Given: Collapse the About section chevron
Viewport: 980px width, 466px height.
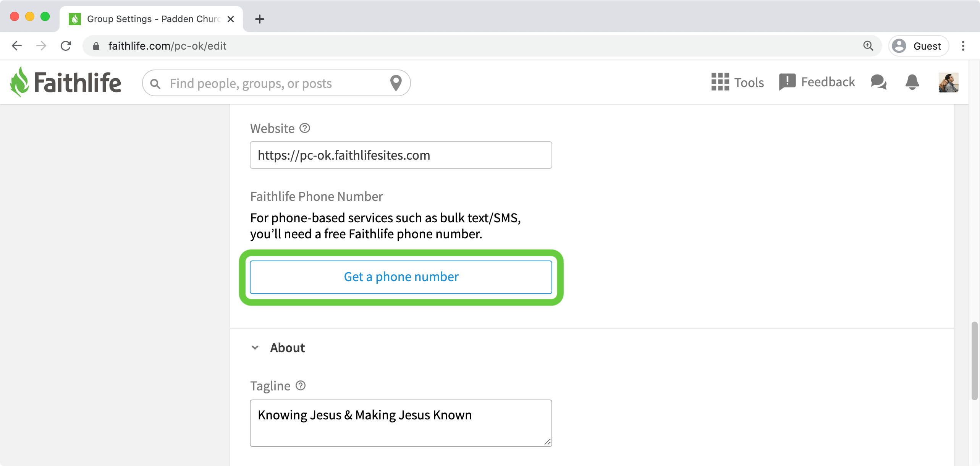Looking at the screenshot, I should (x=255, y=348).
